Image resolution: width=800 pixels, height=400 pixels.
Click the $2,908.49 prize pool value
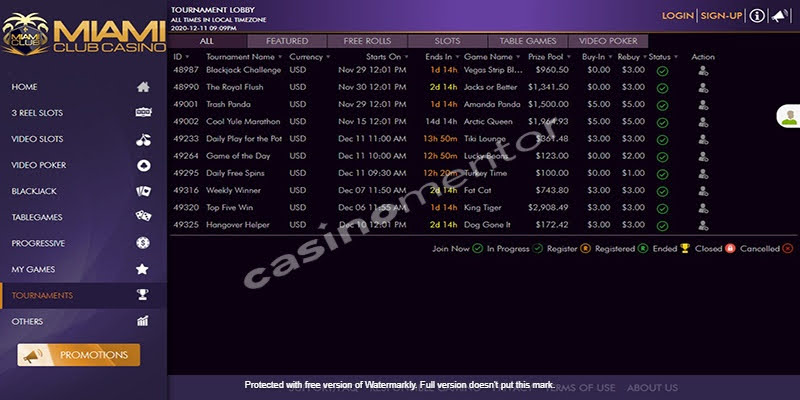548,208
